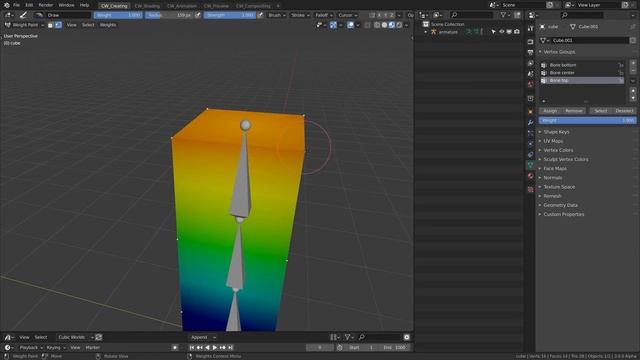Viewport: 640px width, 360px height.
Task: Open the Tool properties tab icon
Action: [530, 29]
